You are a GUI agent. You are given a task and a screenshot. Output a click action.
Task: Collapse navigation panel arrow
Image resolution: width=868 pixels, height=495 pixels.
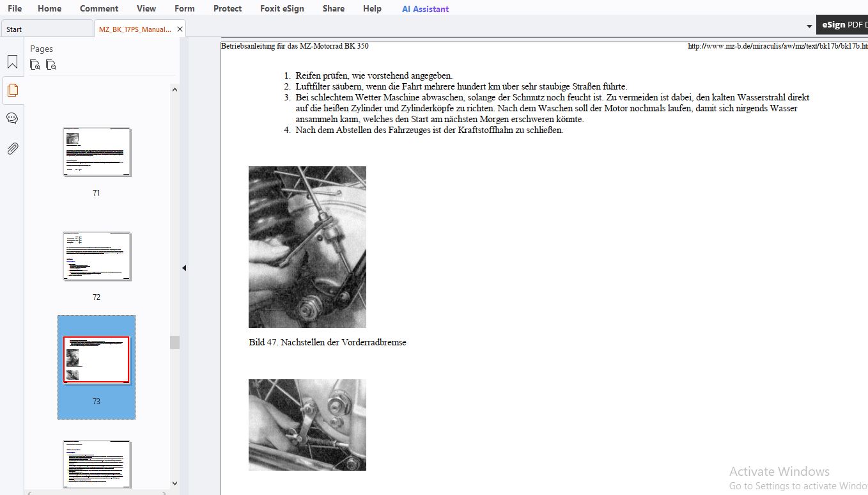click(x=184, y=268)
